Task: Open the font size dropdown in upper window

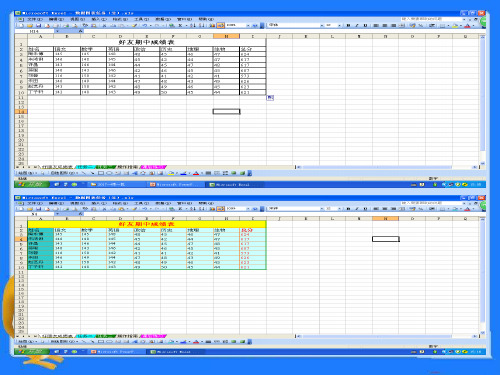Action: coord(339,25)
